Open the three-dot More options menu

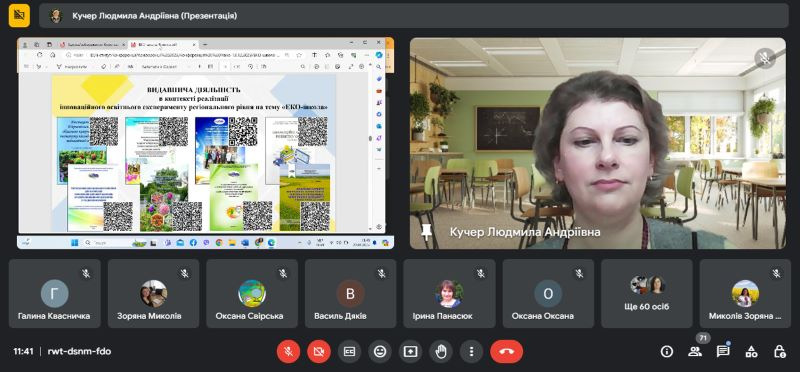(471, 352)
